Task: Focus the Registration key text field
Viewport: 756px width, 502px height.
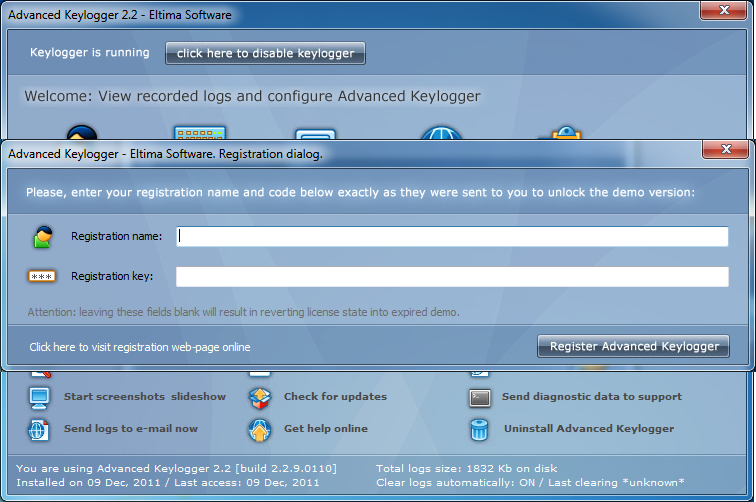Action: 452,277
